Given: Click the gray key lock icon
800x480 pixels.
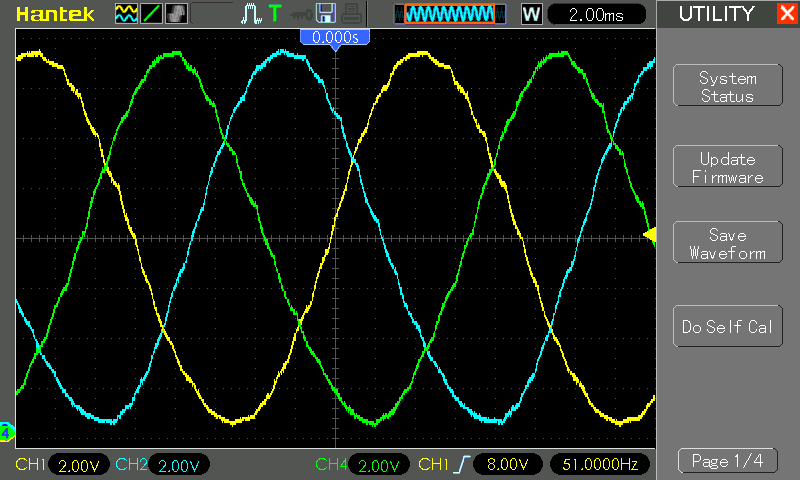Looking at the screenshot, I should point(301,15).
